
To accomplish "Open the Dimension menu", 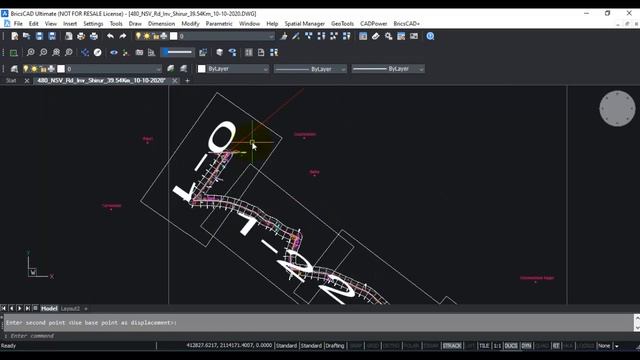I will (x=161, y=24).
